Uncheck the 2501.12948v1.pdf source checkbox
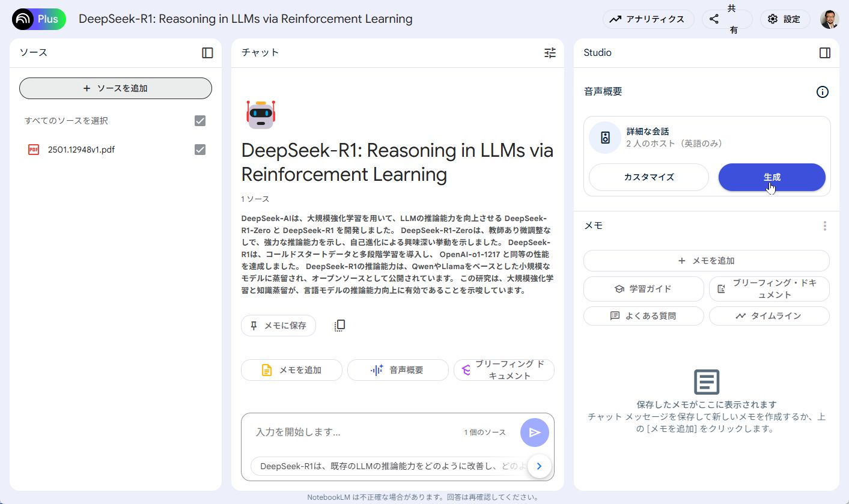This screenshot has width=849, height=504. [200, 150]
